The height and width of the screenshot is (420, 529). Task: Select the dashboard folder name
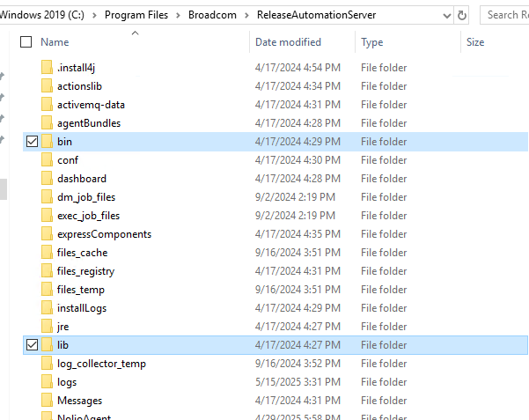pos(82,179)
